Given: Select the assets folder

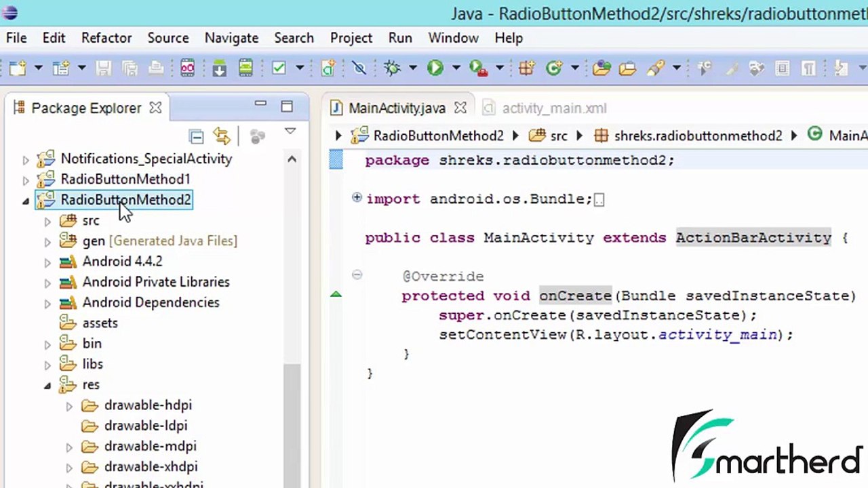Looking at the screenshot, I should coord(100,323).
